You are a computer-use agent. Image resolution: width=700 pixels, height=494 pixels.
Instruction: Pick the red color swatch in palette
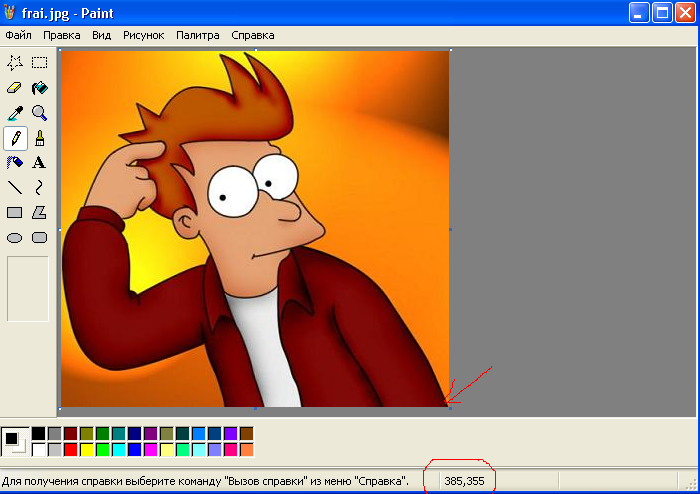[x=70, y=450]
